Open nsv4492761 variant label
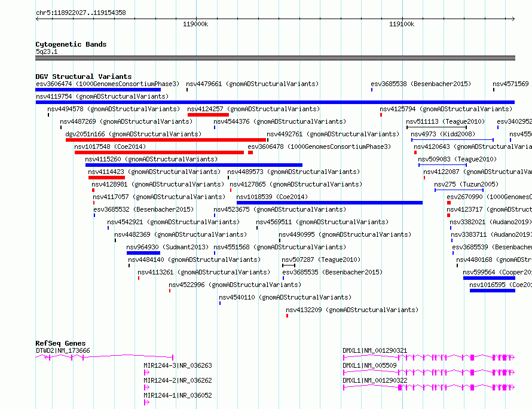This screenshot has width=532, height=409. 333,134
